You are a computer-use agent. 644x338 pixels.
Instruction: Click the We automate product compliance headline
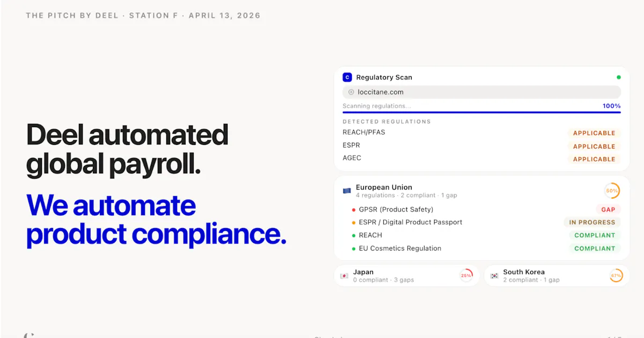(156, 220)
